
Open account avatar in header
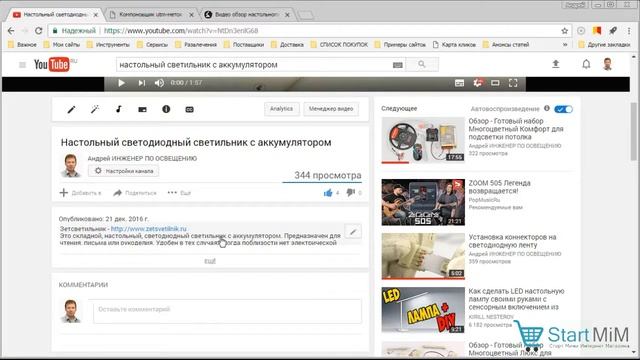(608, 64)
